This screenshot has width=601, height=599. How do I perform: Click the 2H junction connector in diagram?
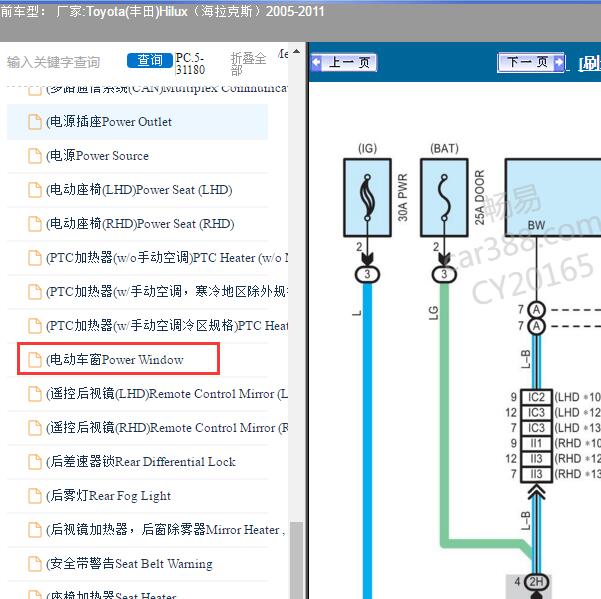(536, 582)
